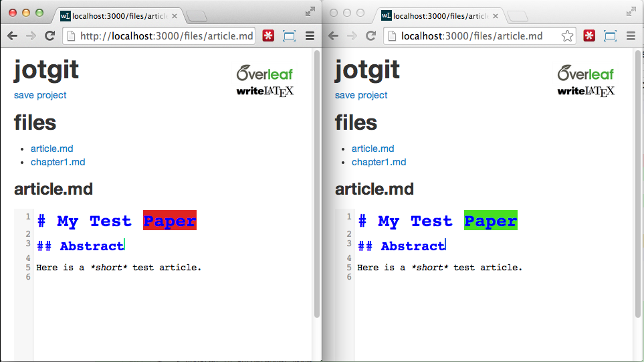Click Overleaf logo in left window

coord(265,73)
